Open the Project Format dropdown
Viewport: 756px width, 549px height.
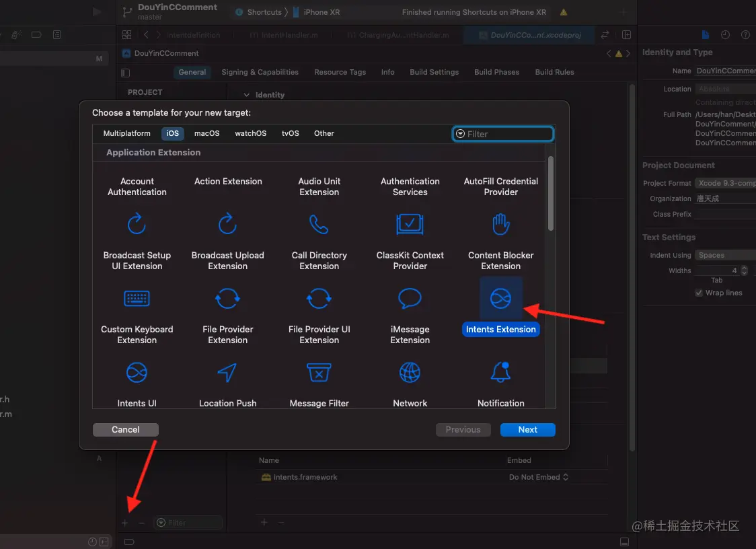click(x=725, y=183)
